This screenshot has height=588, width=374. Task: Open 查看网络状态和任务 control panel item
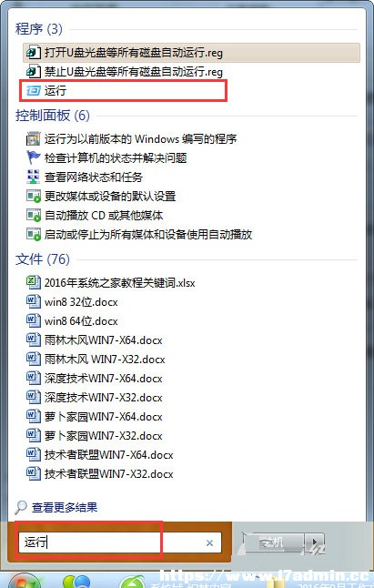pos(85,177)
